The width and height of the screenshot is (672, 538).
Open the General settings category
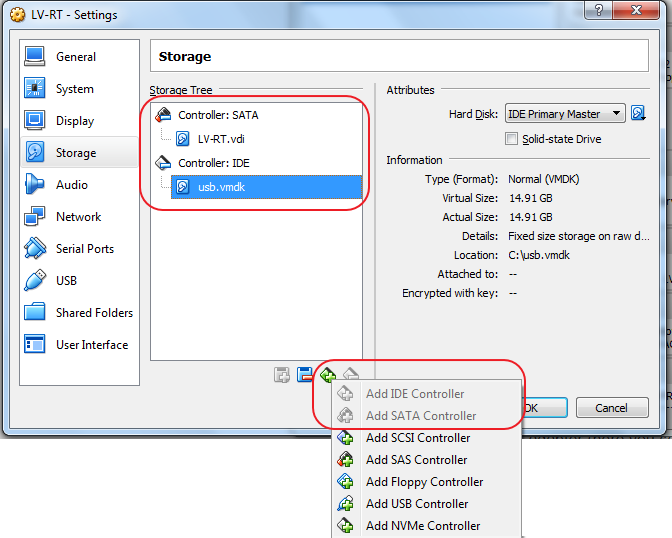tap(75, 57)
